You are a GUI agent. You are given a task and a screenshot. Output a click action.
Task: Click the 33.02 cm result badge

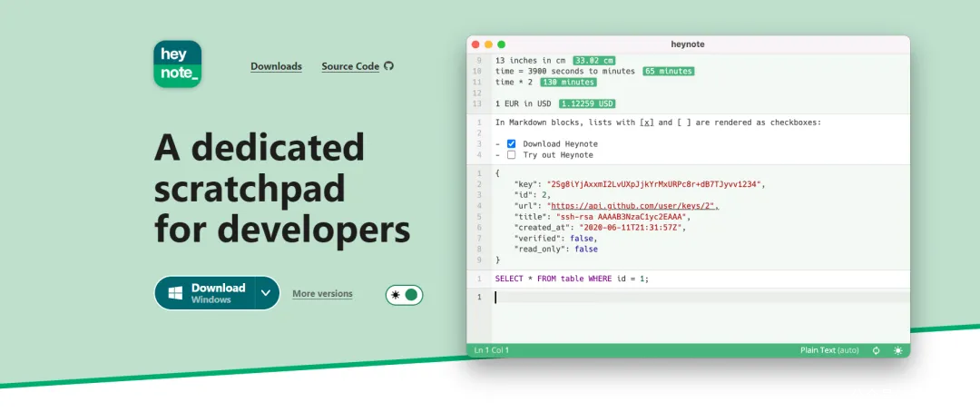(594, 61)
